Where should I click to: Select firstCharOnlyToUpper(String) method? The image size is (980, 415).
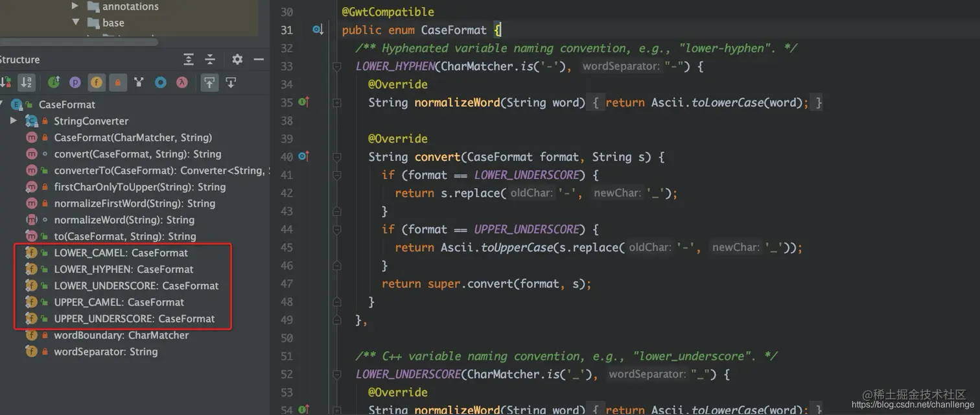tap(140, 187)
